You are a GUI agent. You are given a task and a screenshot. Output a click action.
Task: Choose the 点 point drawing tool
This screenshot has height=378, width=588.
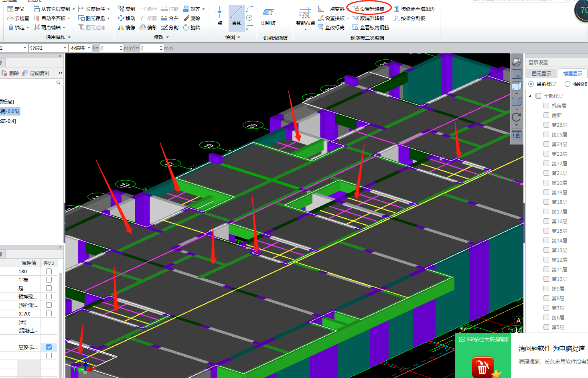tap(219, 16)
